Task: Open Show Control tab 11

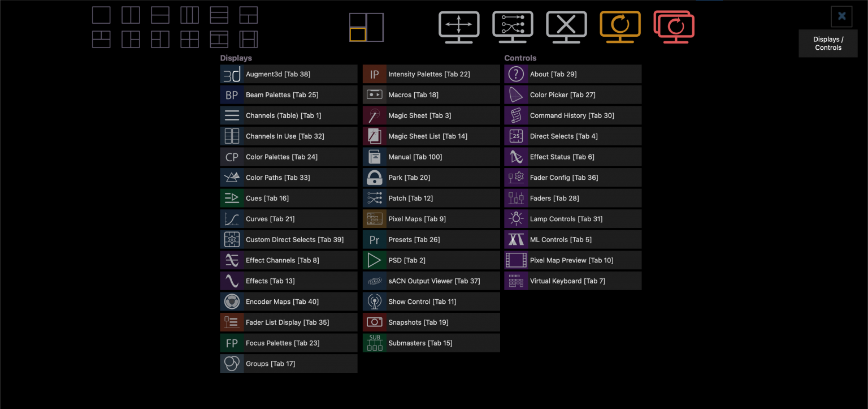Action: (x=431, y=302)
